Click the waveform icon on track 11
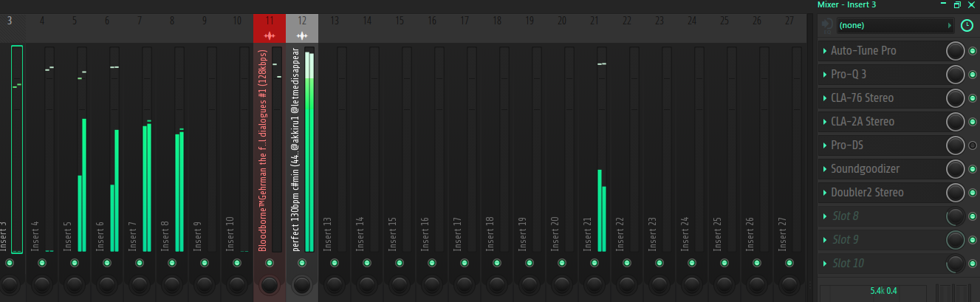Screen dimensions: 980x302 (270, 35)
